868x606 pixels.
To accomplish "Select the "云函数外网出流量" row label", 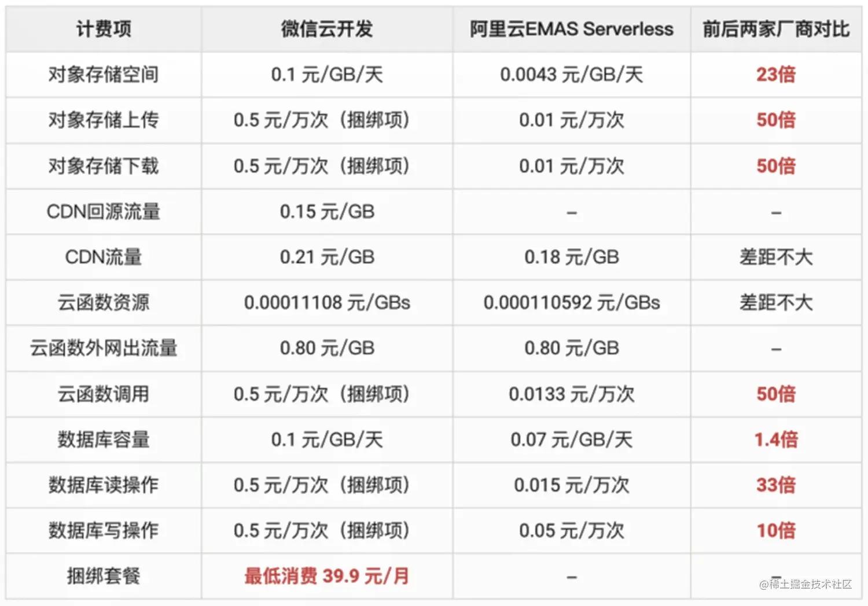I will (x=104, y=349).
